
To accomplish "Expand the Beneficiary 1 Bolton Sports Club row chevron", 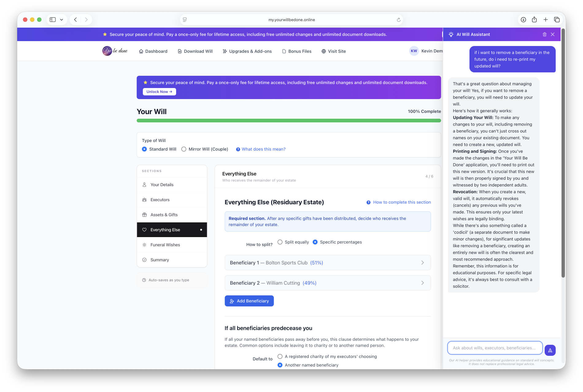I will pyautogui.click(x=423, y=263).
